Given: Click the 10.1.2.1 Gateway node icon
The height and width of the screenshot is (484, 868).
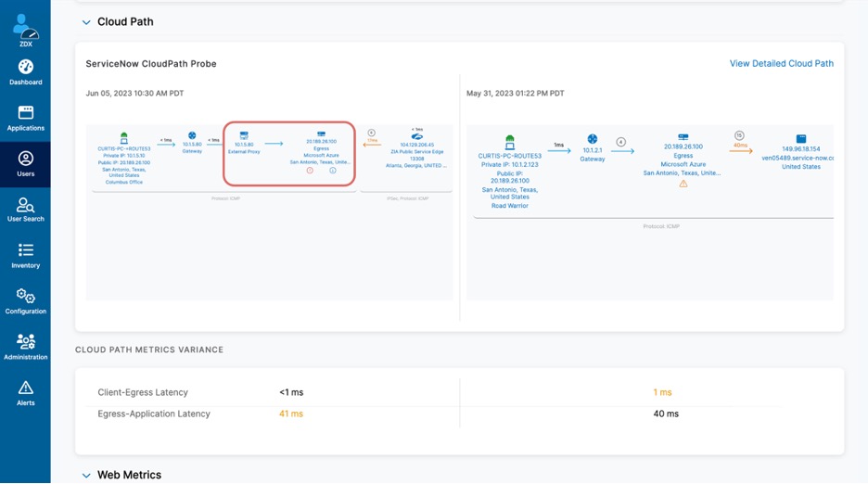Looking at the screenshot, I should point(593,139).
